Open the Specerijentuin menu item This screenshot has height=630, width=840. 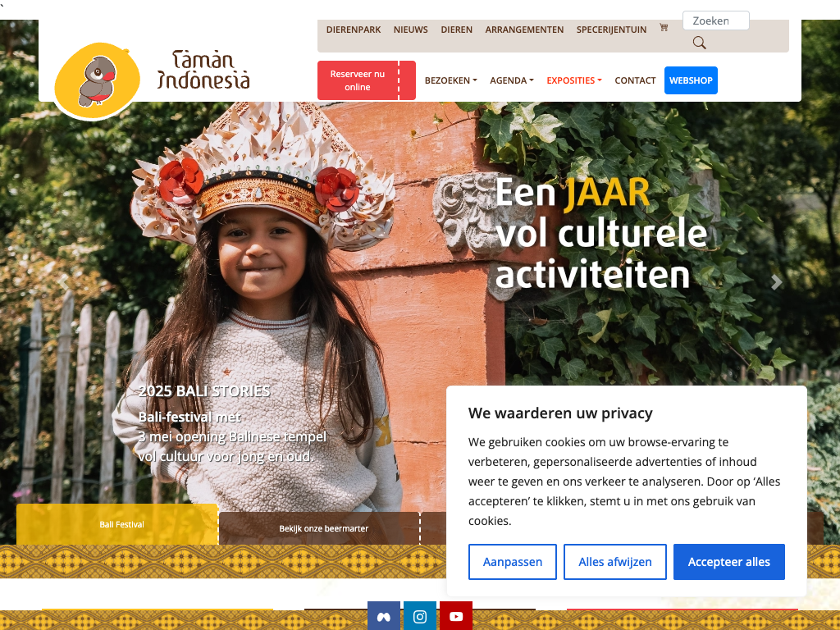pyautogui.click(x=611, y=30)
